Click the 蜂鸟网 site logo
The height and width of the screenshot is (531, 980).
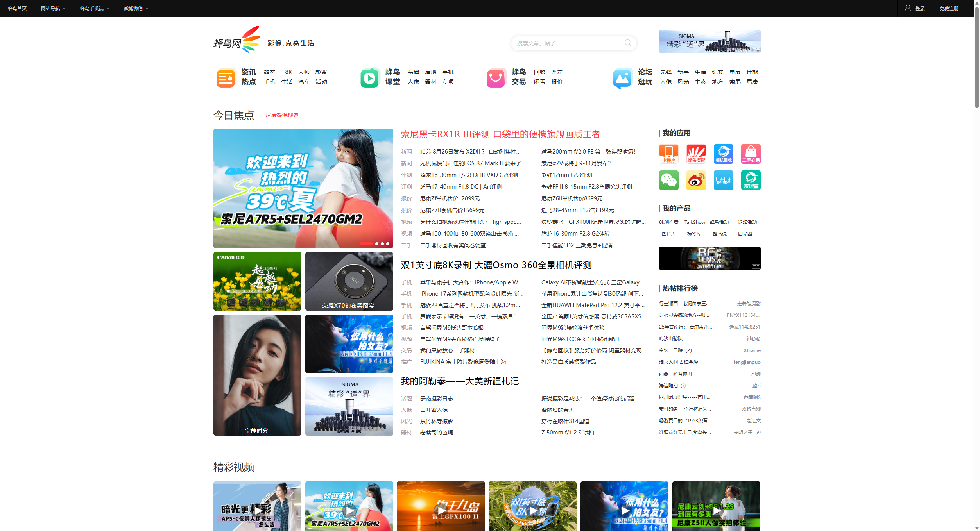click(x=237, y=40)
